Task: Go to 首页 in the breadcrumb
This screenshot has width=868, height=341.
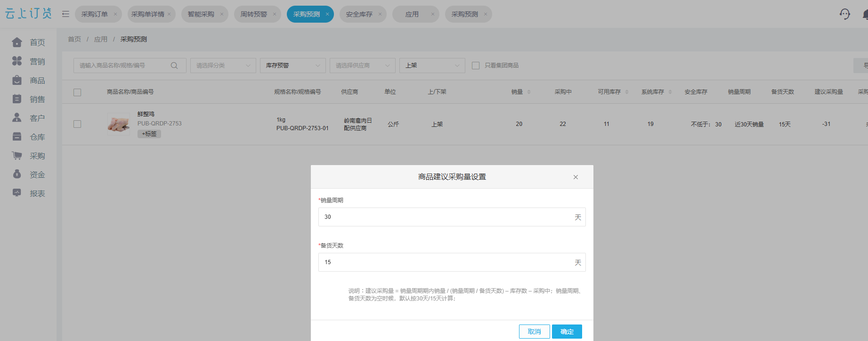Action: click(74, 39)
